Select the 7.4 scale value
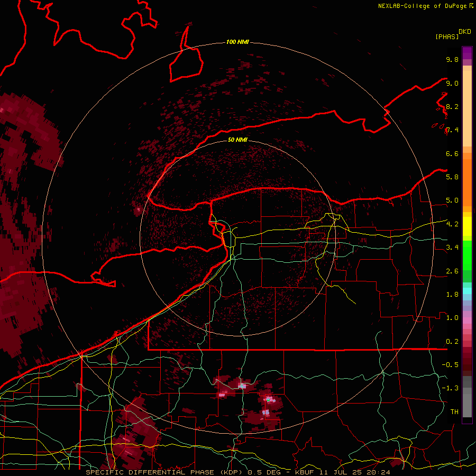This screenshot has height=476, width=476. click(452, 130)
